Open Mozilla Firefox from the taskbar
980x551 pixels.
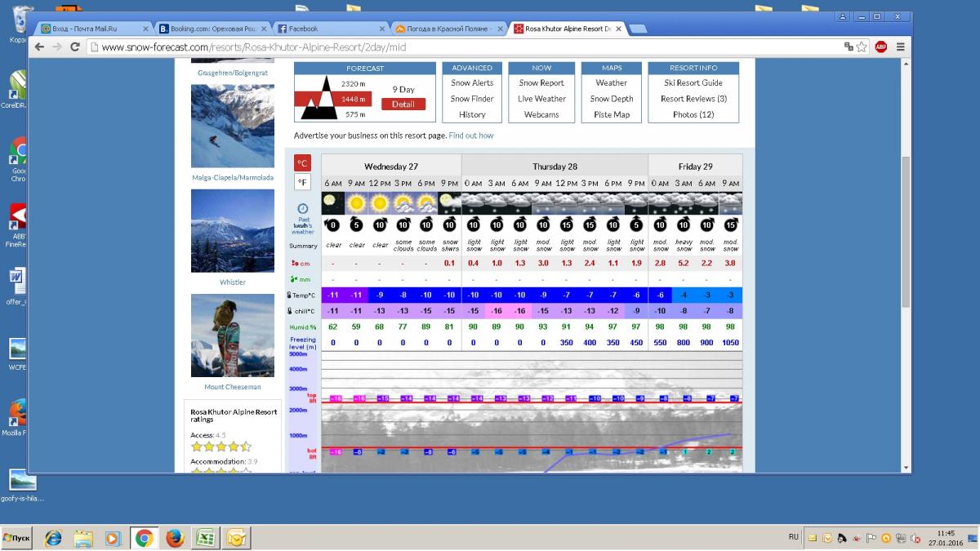point(174,538)
